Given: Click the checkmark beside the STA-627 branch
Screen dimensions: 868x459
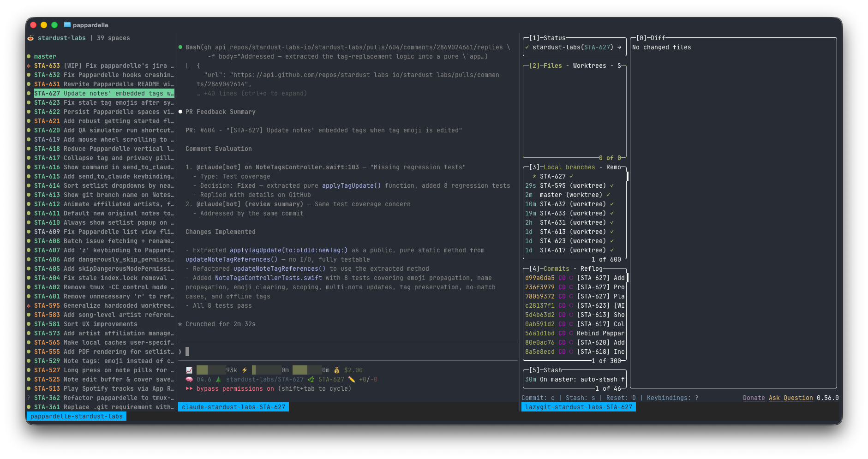Looking at the screenshot, I should (570, 176).
